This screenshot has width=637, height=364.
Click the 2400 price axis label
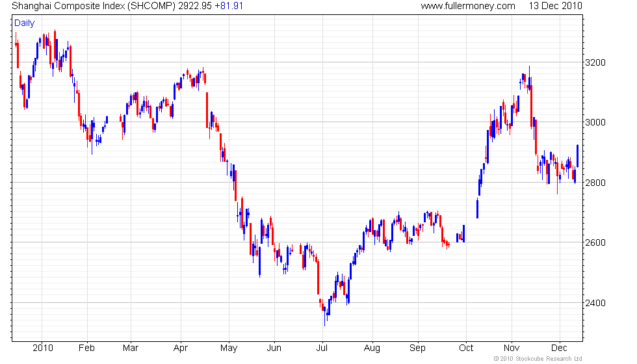point(595,303)
